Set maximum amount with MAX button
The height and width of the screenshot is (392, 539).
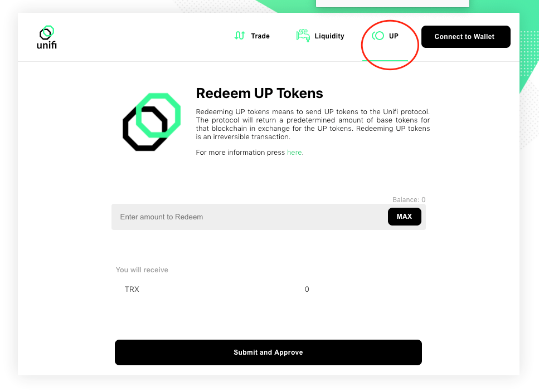(404, 217)
